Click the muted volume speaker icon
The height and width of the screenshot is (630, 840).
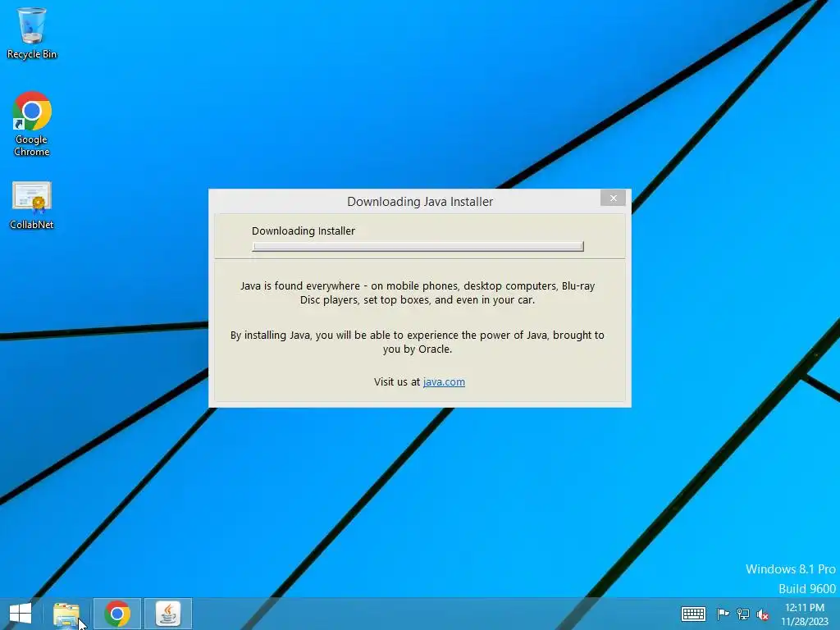point(763,614)
